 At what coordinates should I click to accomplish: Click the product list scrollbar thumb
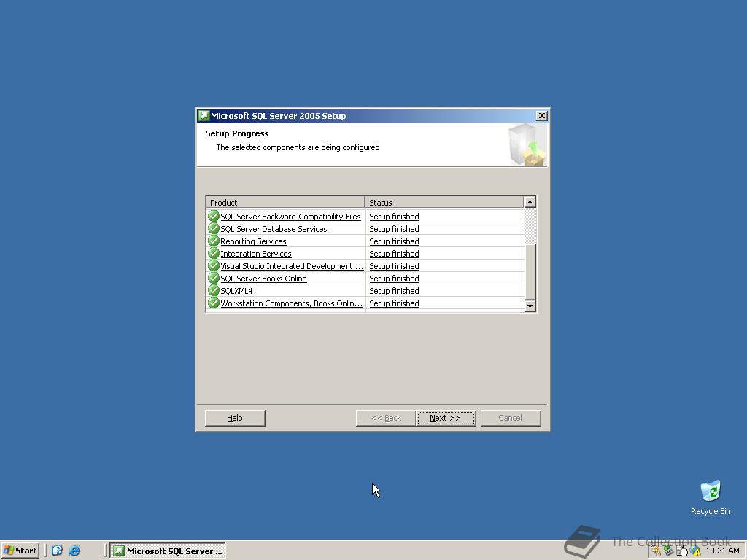point(530,272)
